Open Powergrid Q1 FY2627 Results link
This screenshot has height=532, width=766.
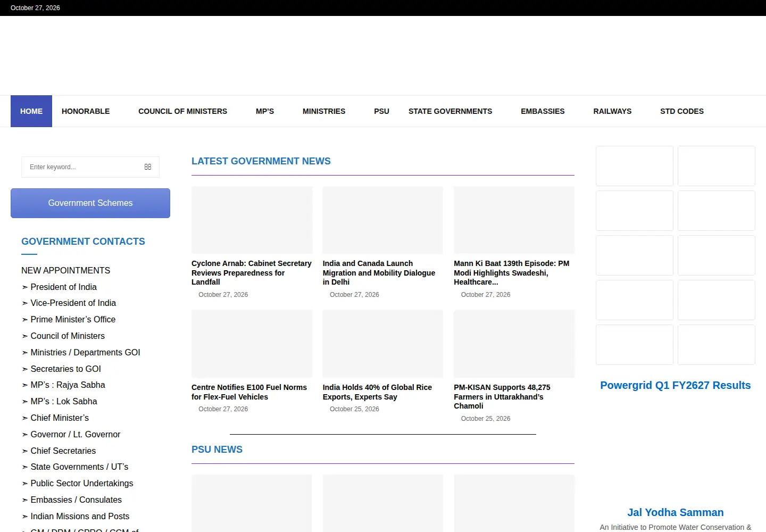(x=676, y=386)
